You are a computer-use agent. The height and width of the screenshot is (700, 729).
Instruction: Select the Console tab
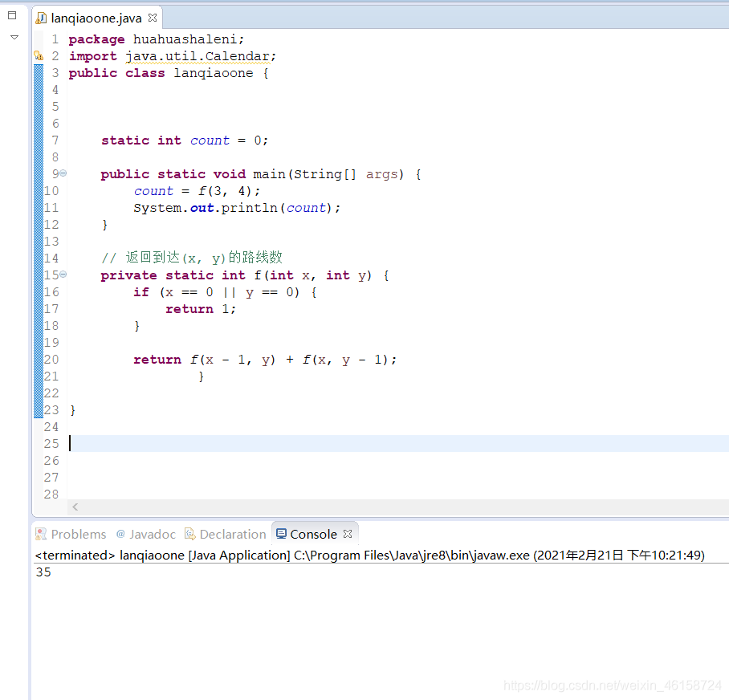313,534
